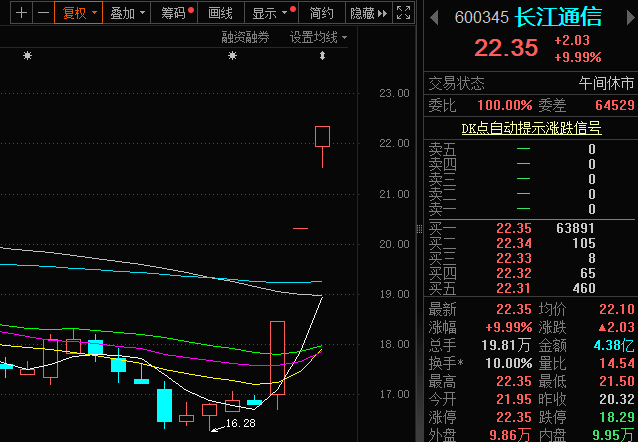Click the 买一 volume 63891
The width and height of the screenshot is (638, 442).
tap(575, 228)
